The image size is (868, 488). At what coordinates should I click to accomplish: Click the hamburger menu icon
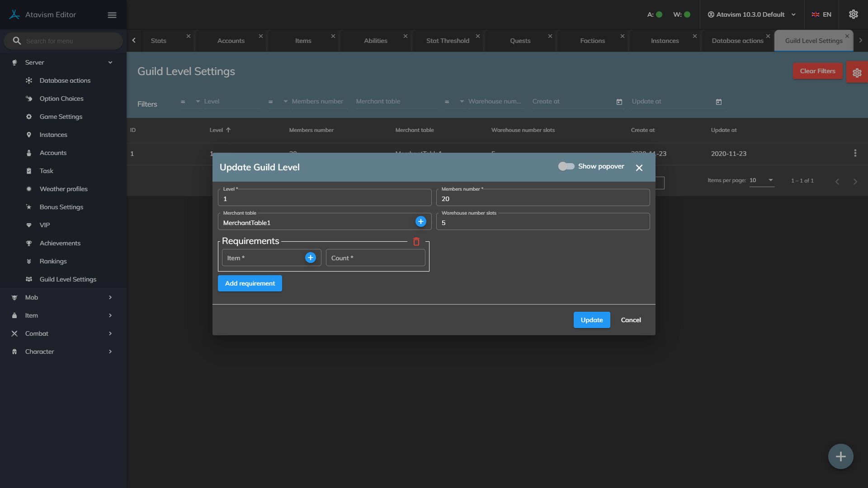(x=112, y=15)
